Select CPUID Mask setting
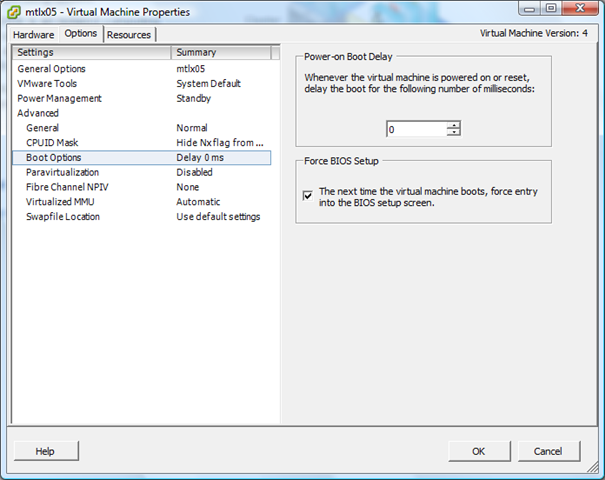Image resolution: width=605 pixels, height=480 pixels. (x=142, y=143)
